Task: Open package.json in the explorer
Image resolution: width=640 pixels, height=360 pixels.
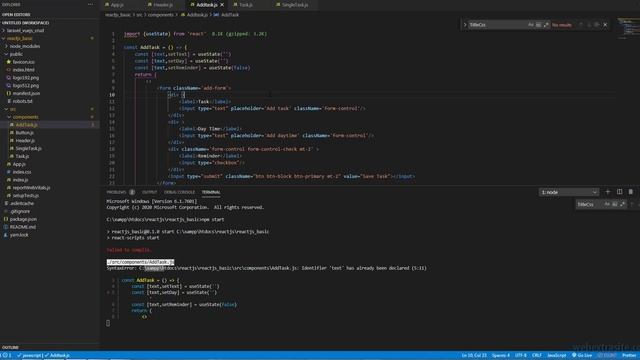Action: [x=23, y=219]
